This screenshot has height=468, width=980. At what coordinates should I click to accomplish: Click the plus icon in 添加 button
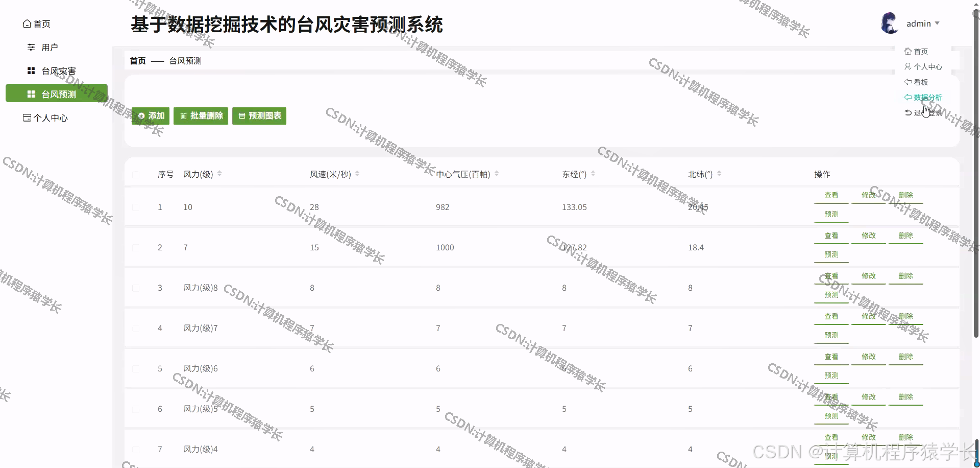(x=141, y=116)
